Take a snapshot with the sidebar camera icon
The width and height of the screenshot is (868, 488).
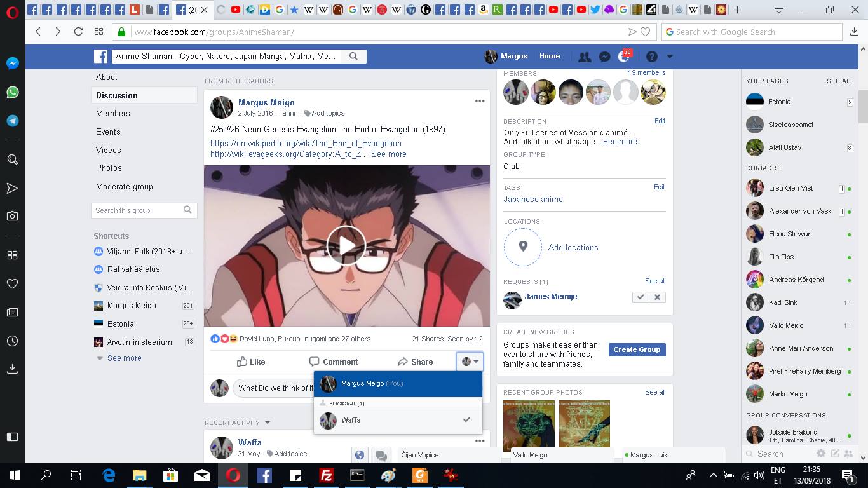12,216
